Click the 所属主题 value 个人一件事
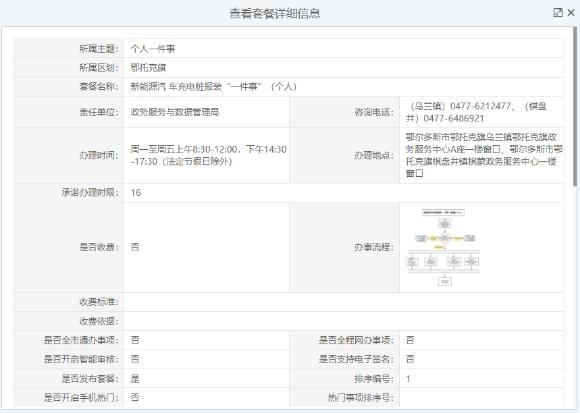 (x=153, y=49)
